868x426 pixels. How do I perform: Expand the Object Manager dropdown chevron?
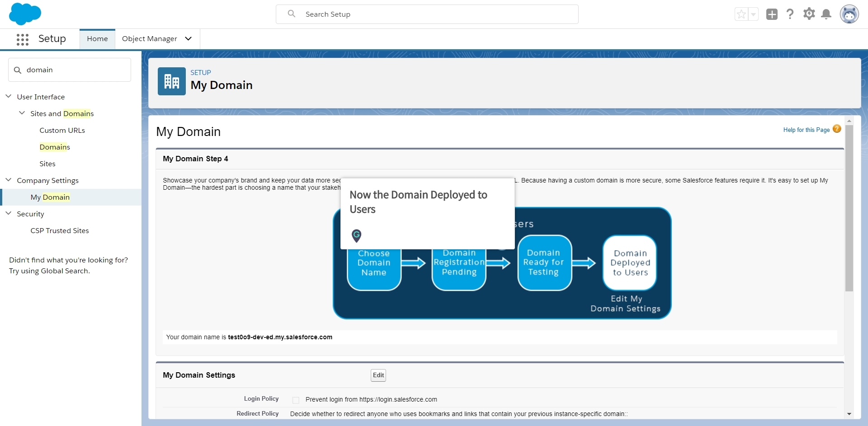[189, 39]
